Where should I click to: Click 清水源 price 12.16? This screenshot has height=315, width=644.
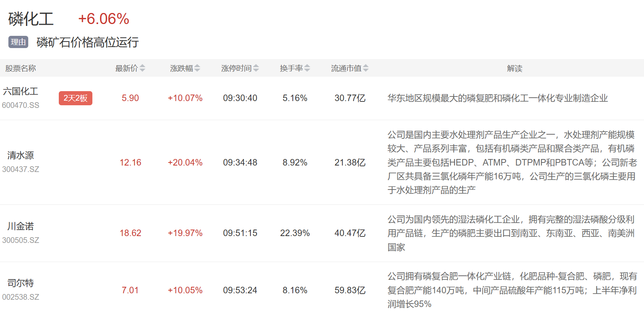click(130, 162)
